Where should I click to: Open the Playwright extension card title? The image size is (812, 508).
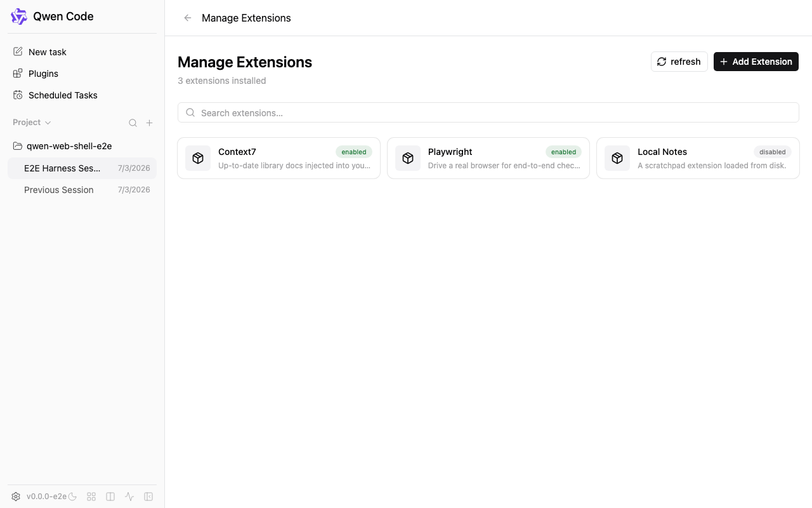point(450,152)
